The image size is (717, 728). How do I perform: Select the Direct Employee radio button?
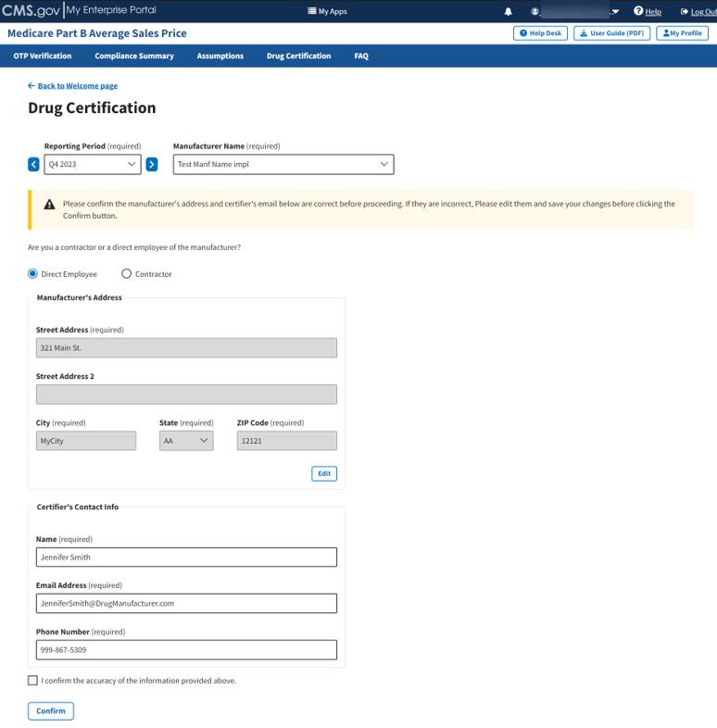coord(33,274)
